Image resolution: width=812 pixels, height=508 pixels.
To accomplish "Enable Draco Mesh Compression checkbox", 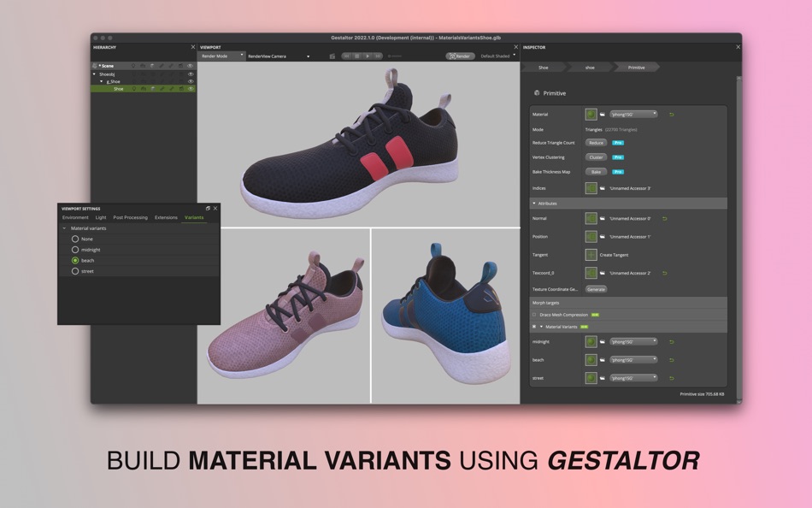I will [x=534, y=315].
